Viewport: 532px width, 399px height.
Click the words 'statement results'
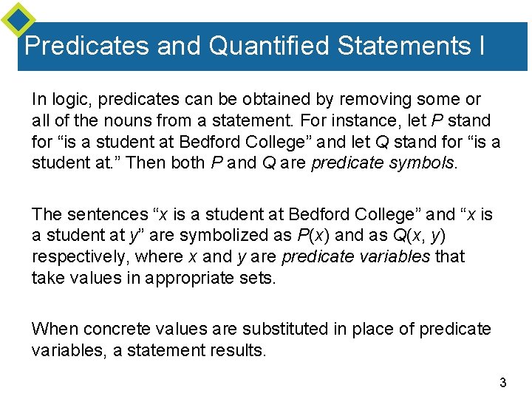195,350
